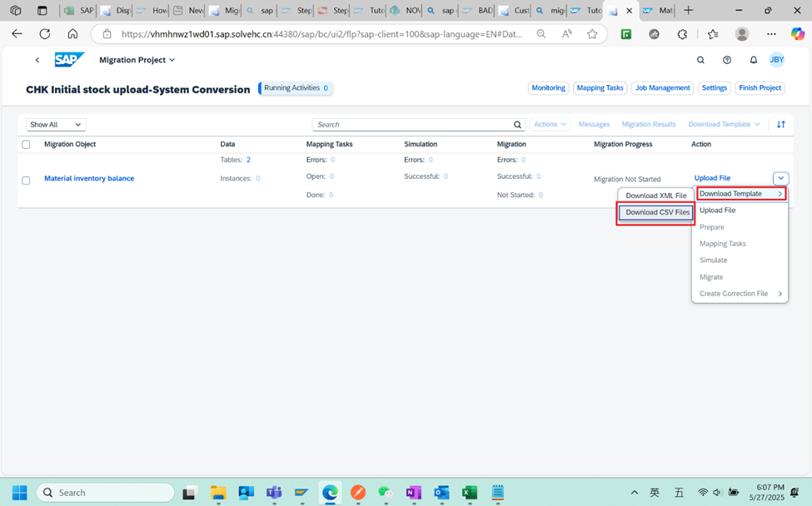
Task: Check the Material inventory balance row
Action: click(26, 181)
